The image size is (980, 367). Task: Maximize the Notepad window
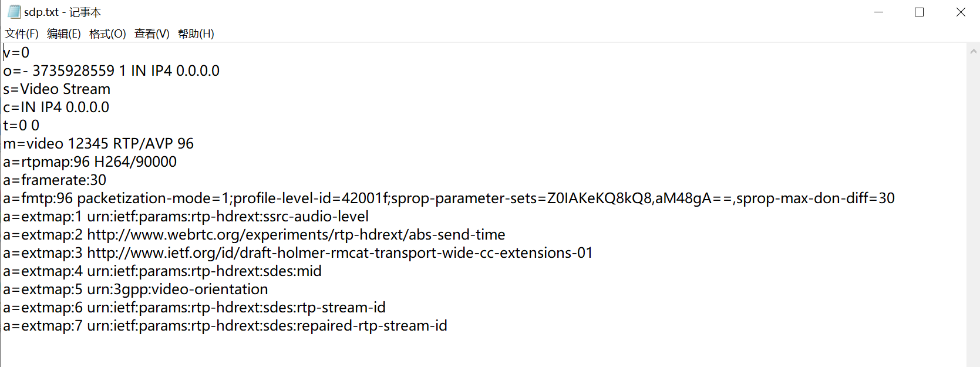(920, 12)
